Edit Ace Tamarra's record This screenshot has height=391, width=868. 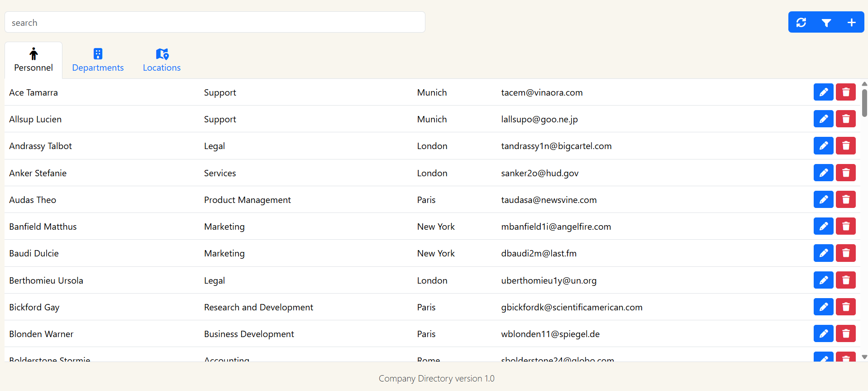click(x=823, y=92)
